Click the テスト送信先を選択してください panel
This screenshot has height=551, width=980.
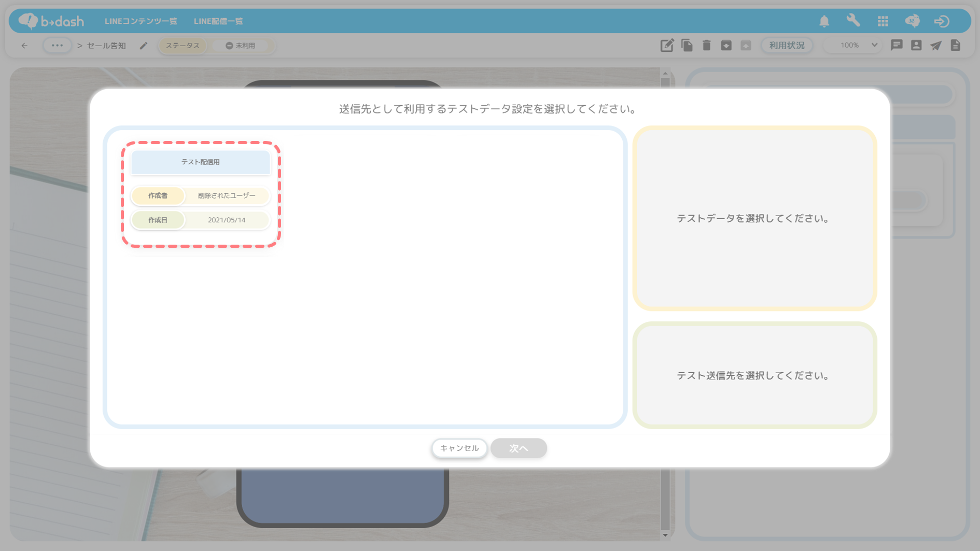(x=754, y=375)
